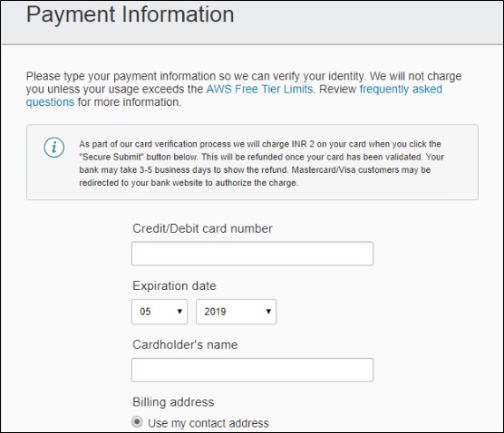Click the Cardholder's name label
This screenshot has width=504, height=433.
click(185, 344)
